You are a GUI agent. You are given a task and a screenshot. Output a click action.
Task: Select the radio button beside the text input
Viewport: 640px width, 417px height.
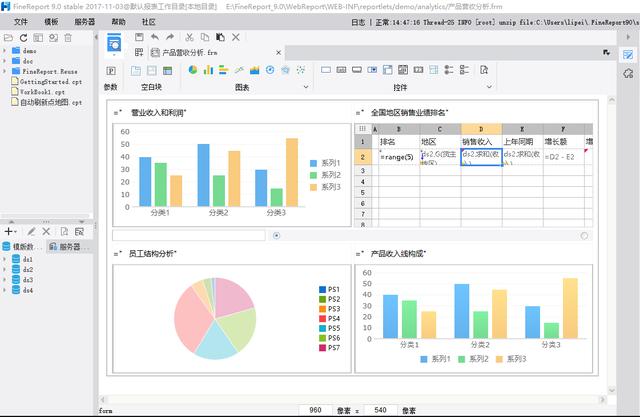pyautogui.click(x=276, y=235)
